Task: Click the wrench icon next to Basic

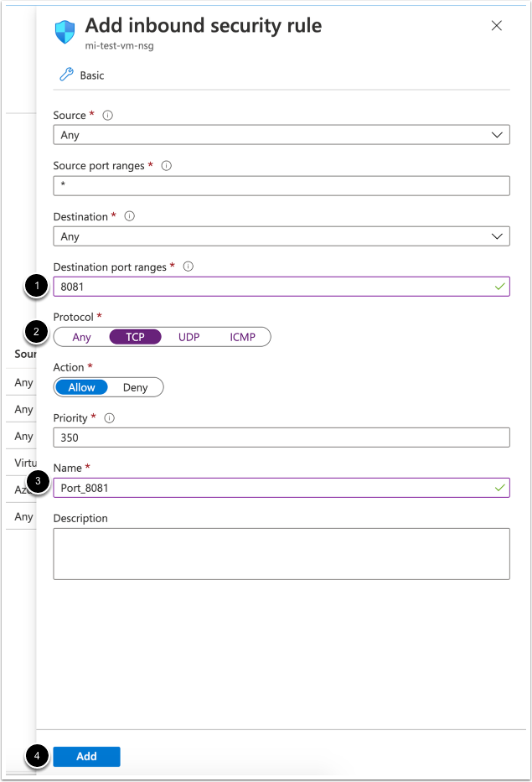Action: [65, 75]
